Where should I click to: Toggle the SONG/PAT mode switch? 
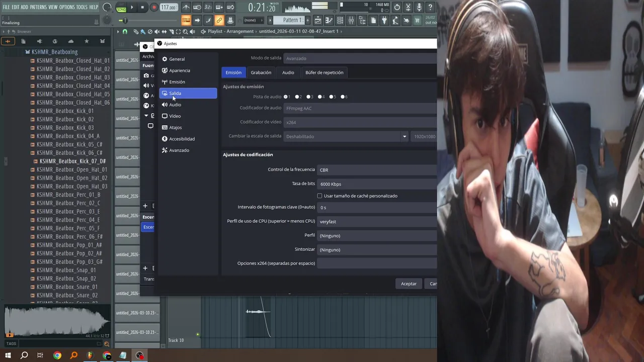point(121,8)
